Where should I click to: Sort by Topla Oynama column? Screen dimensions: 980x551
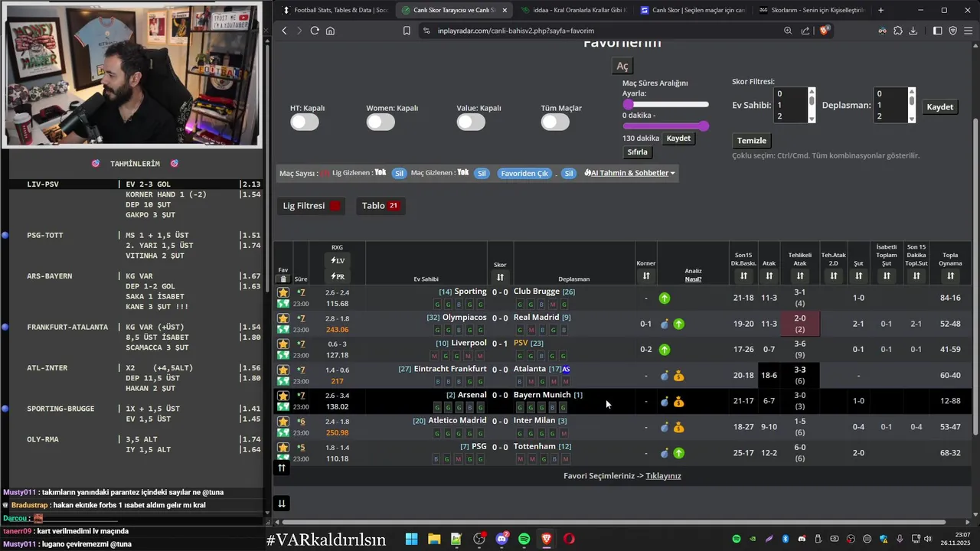click(x=950, y=275)
